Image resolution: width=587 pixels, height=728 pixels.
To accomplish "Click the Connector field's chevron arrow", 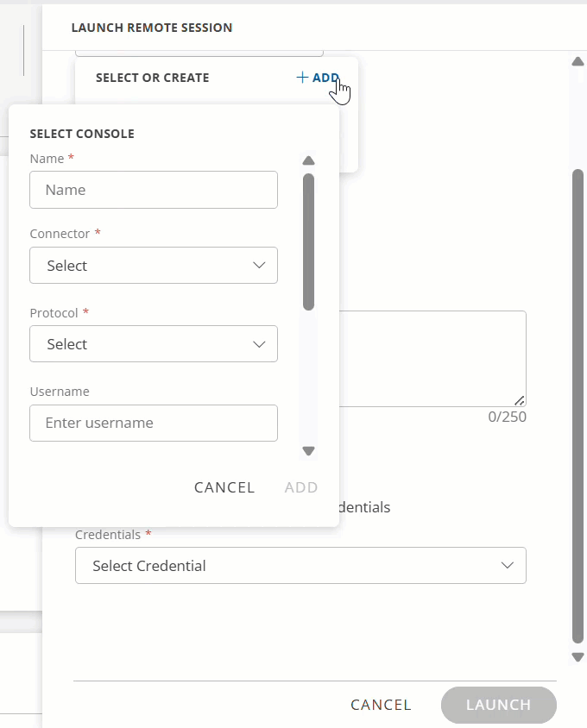I will click(259, 266).
